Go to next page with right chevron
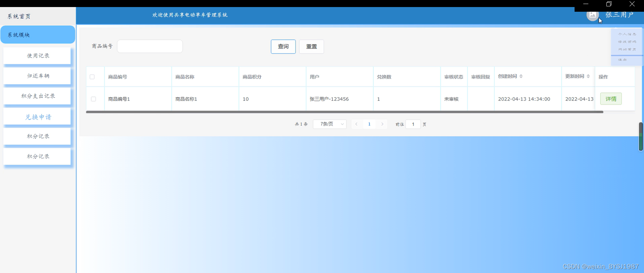Image resolution: width=644 pixels, height=273 pixels. click(x=382, y=124)
